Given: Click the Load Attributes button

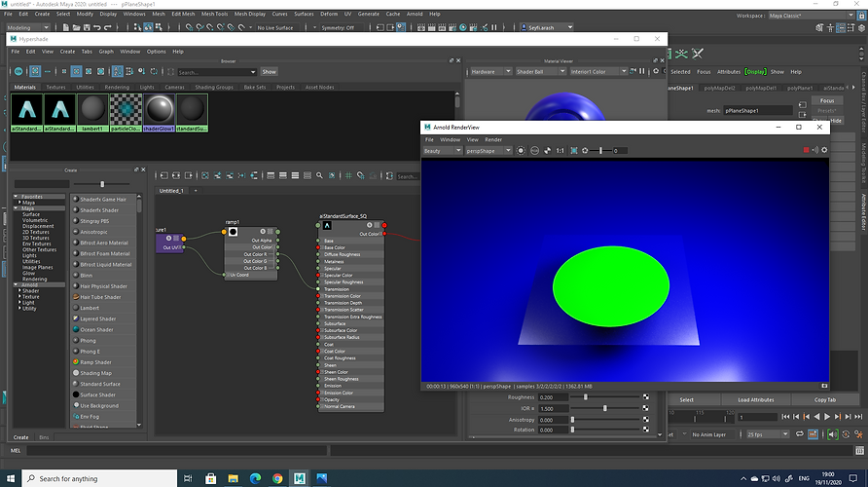Looking at the screenshot, I should [756, 399].
